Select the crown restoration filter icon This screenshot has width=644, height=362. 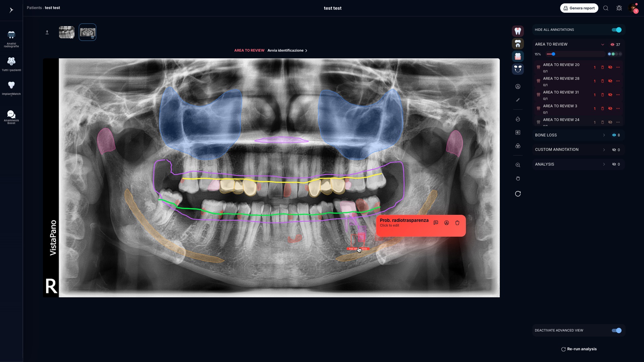[x=518, y=44]
